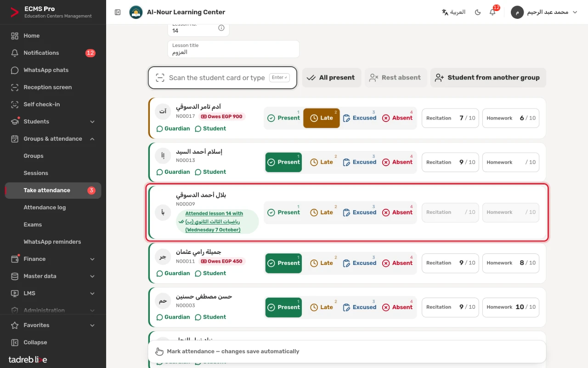588x368 pixels.
Task: Mark بلال أحمد الدسوقي as Absent
Action: pyautogui.click(x=397, y=213)
